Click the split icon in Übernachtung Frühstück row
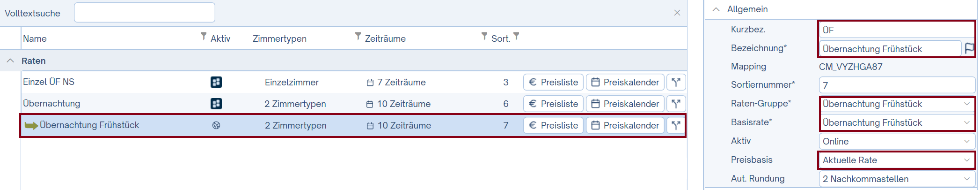 pyautogui.click(x=676, y=125)
